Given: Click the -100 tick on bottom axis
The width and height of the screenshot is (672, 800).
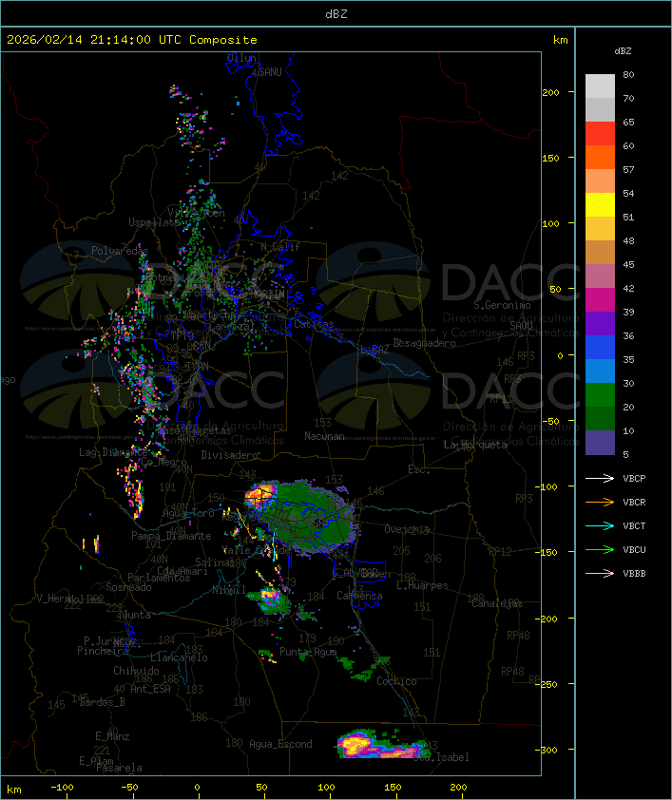Looking at the screenshot, I should pos(62,788).
